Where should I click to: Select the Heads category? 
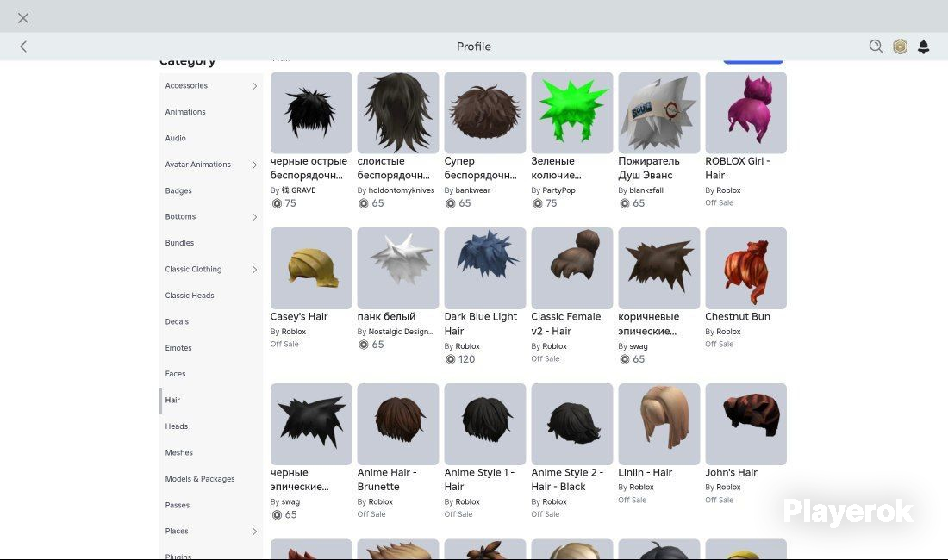177,426
